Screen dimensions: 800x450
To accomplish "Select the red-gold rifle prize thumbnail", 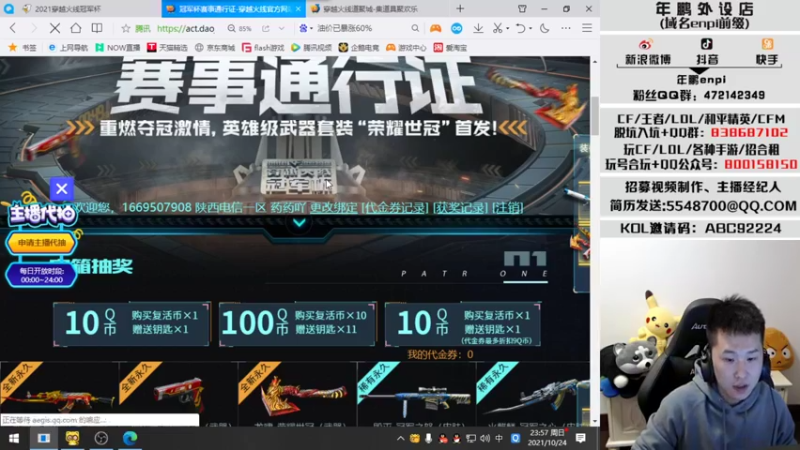I will pyautogui.click(x=59, y=394).
